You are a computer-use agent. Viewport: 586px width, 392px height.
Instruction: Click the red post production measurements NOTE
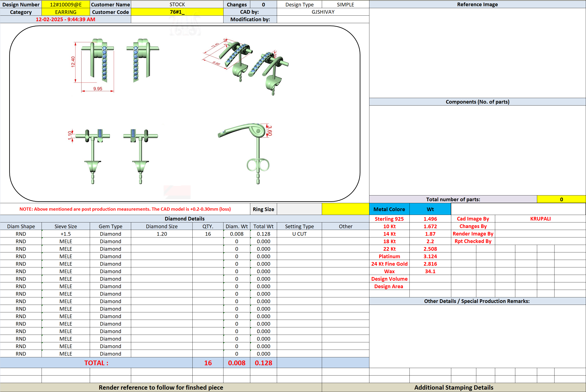125,209
